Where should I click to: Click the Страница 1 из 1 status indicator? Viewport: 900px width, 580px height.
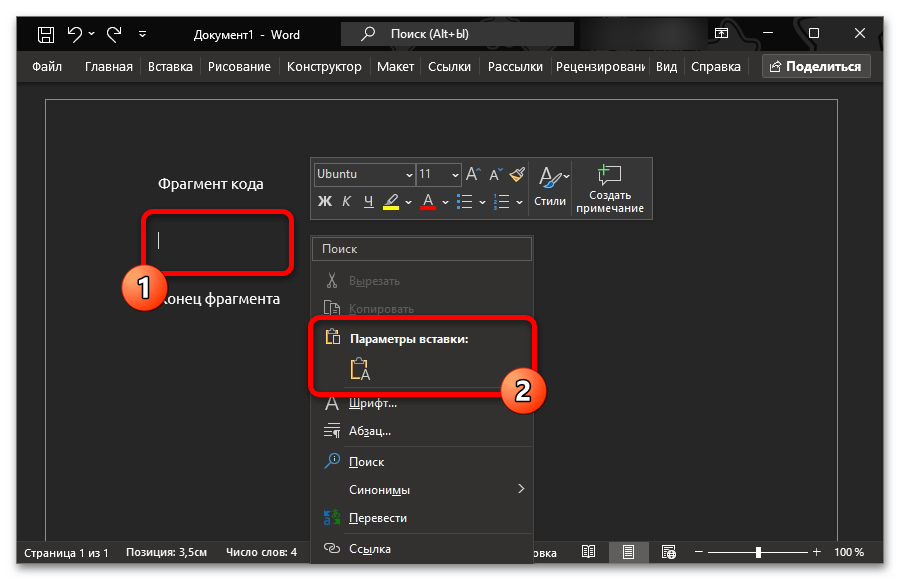(x=66, y=552)
